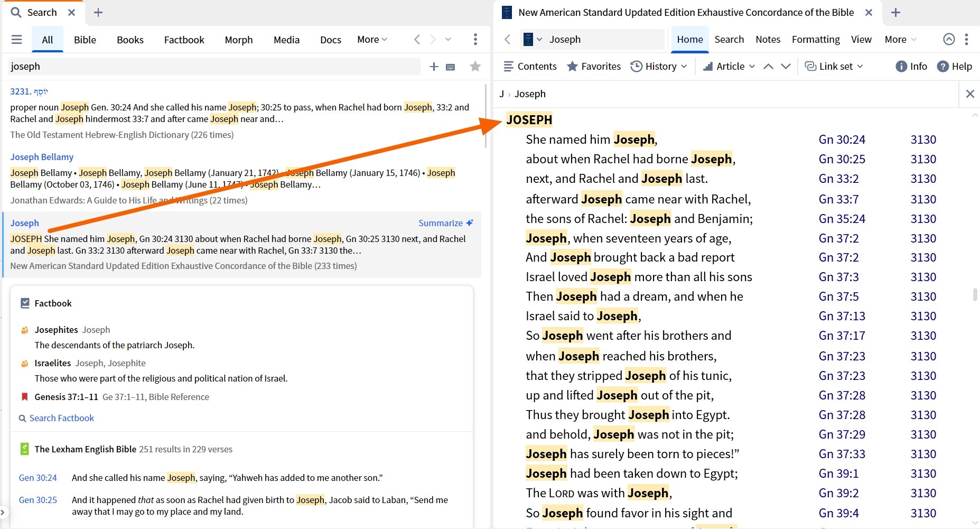This screenshot has width=980, height=529.
Task: Expand the collapsed sidebar arrow at bottom left
Action: point(3,512)
